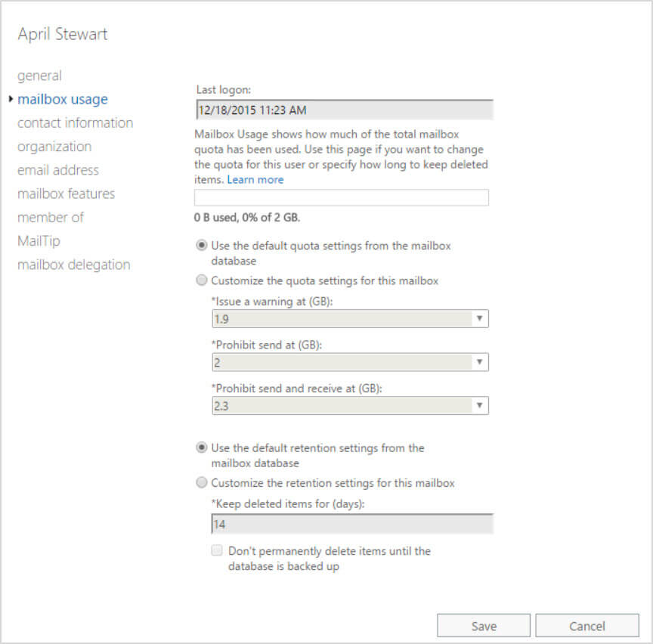Open the MailTip section

39,241
